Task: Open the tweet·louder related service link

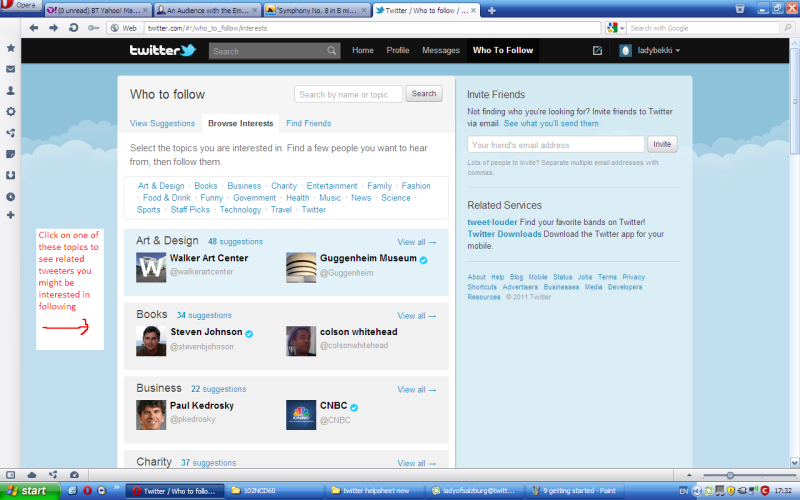Action: click(x=492, y=222)
